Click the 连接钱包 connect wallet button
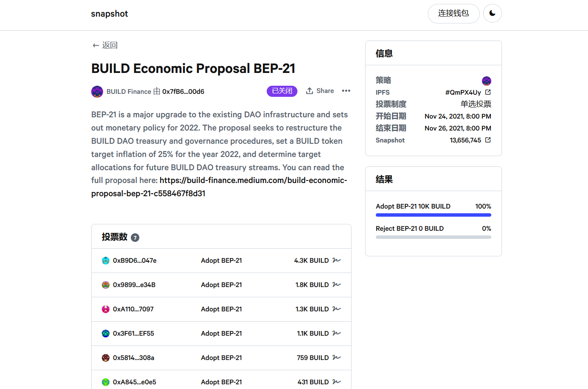This screenshot has width=588, height=389. pos(453,14)
